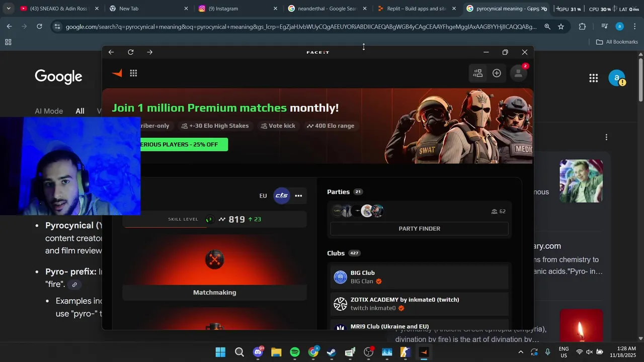
Task: Show hidden system tray icons
Action: (521, 352)
